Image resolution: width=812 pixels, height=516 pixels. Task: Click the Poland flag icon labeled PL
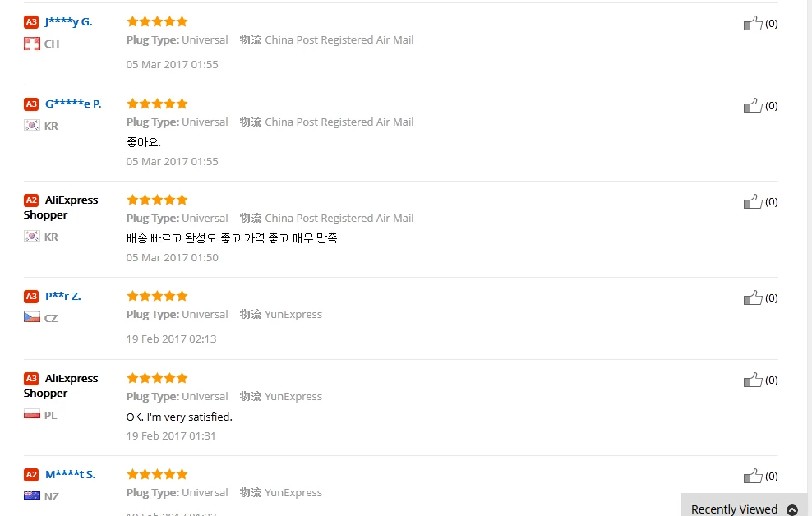tap(32, 414)
